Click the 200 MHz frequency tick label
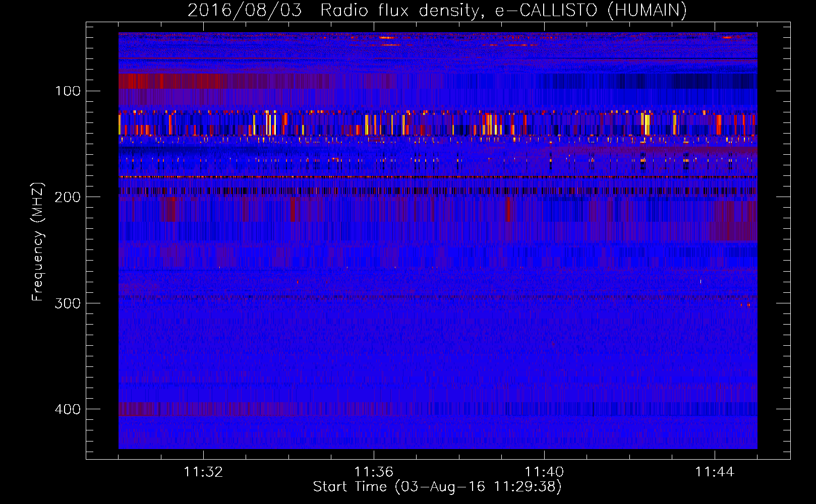 click(68, 197)
